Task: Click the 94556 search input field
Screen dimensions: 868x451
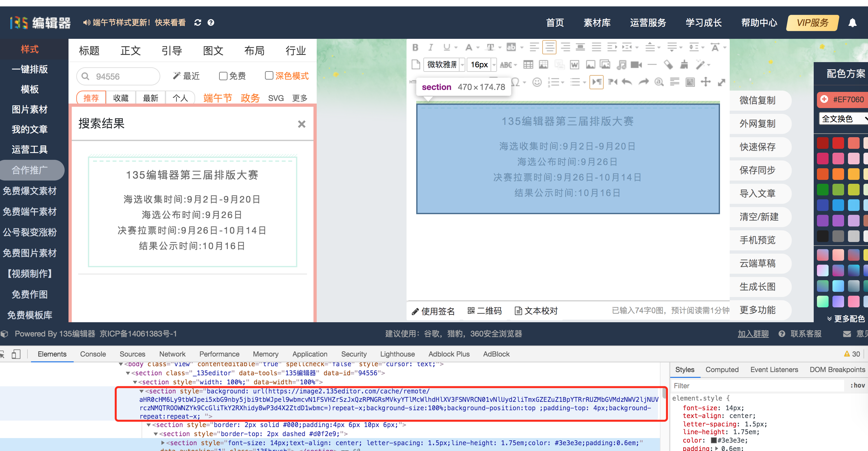Action: tap(118, 76)
